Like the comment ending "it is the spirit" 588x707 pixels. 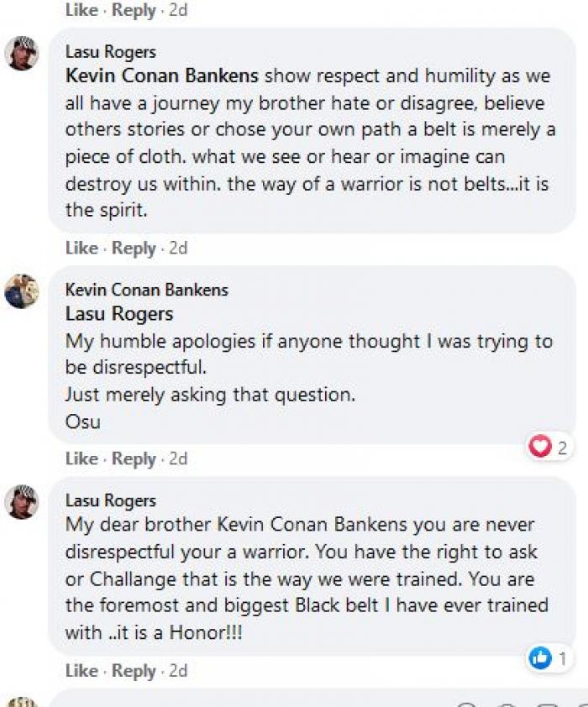click(81, 248)
